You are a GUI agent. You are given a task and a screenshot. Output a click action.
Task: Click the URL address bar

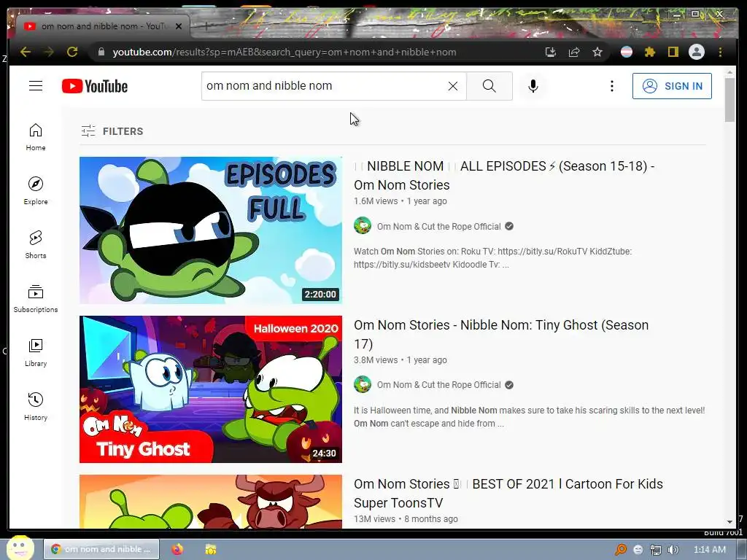tap(314, 52)
